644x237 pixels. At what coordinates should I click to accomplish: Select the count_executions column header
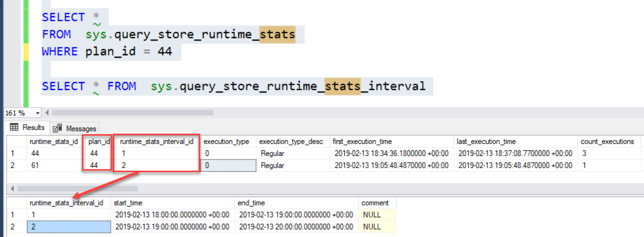[607, 142]
